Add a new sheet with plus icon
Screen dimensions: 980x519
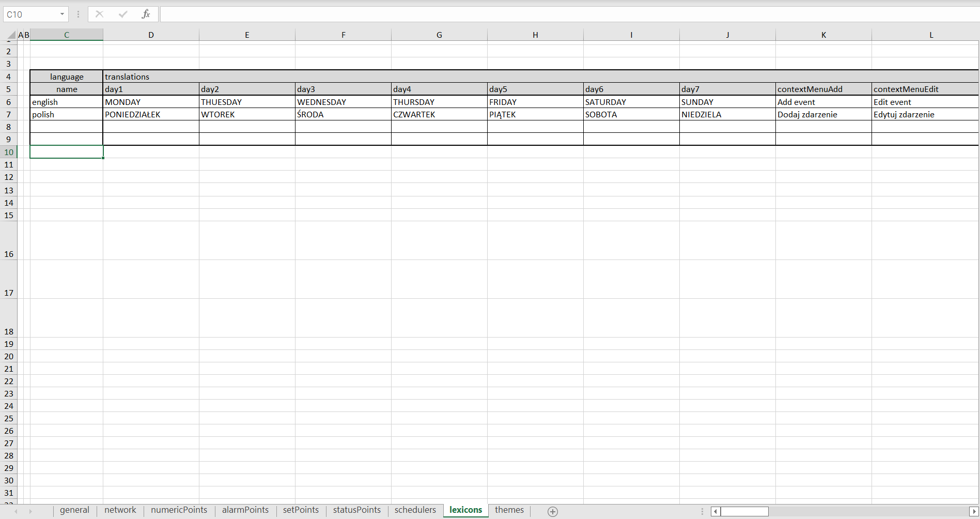tap(552, 511)
